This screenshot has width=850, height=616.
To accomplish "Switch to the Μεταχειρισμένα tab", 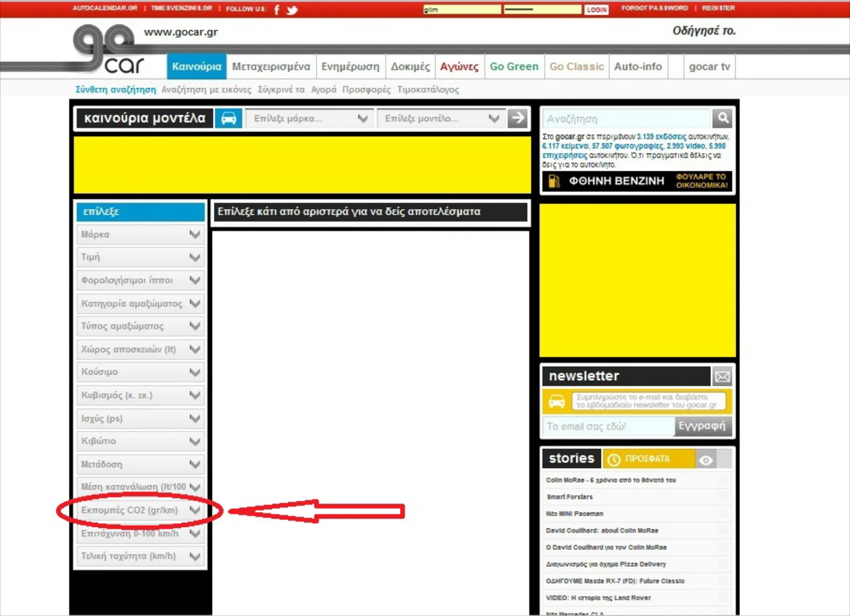I will coord(271,66).
